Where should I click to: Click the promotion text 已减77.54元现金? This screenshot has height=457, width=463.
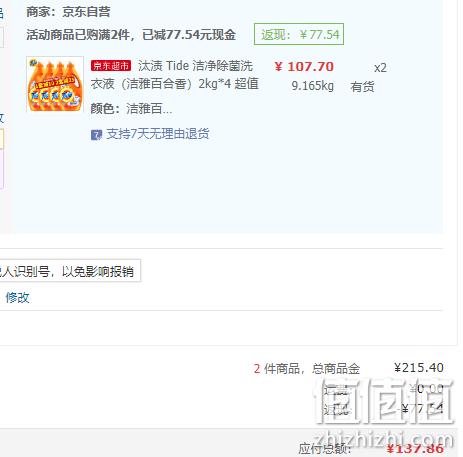pyautogui.click(x=189, y=34)
